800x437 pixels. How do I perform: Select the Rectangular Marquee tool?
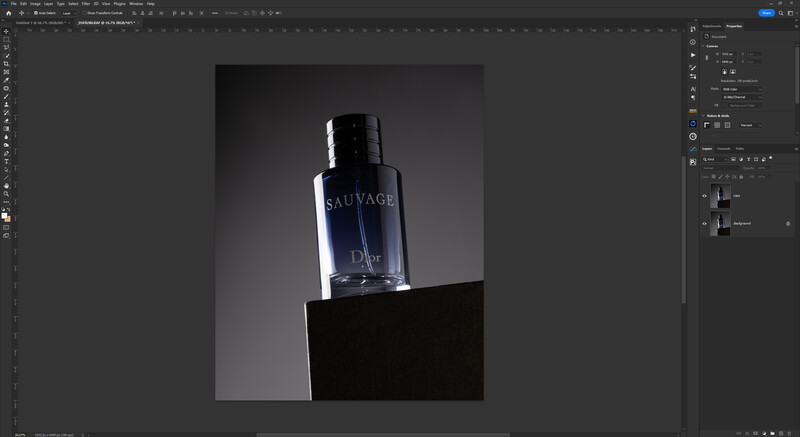click(x=6, y=39)
